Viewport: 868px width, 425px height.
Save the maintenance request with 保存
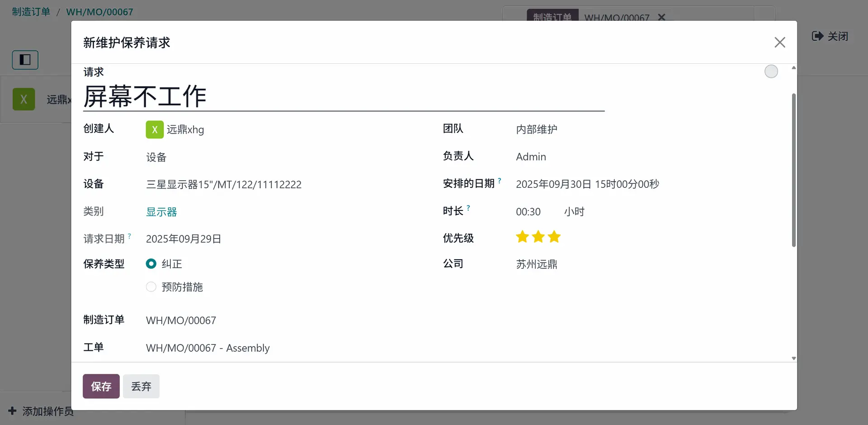[101, 386]
